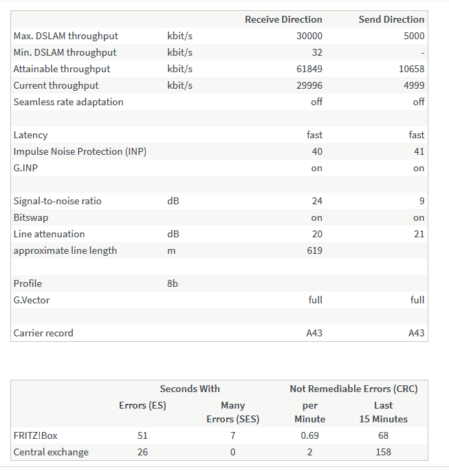Click the Not Remediable Errors (CRC) header

point(353,389)
